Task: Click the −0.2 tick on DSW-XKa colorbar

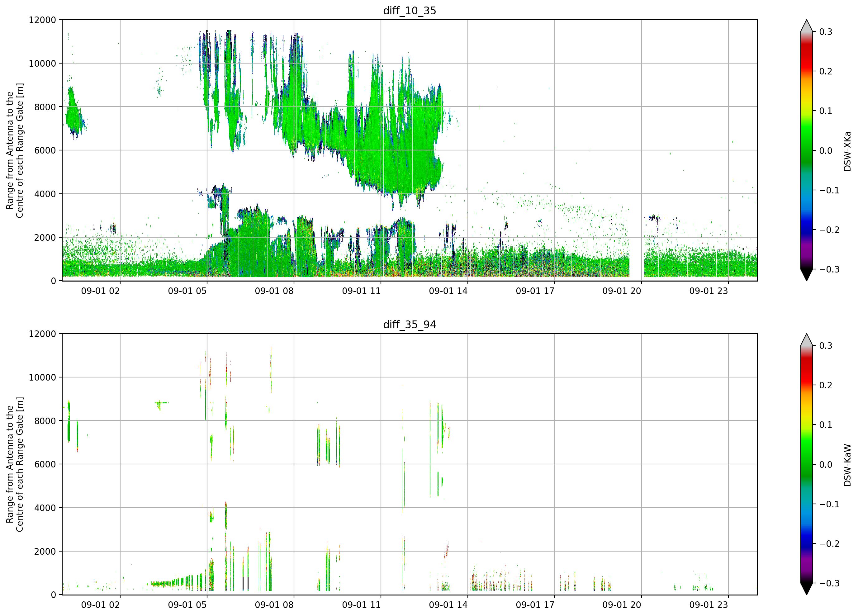Action: 829,230
